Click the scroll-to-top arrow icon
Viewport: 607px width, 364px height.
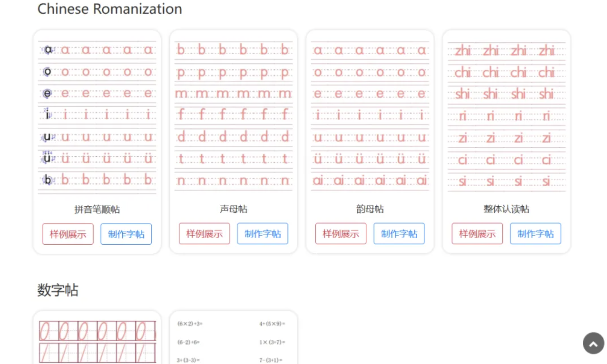pyautogui.click(x=593, y=343)
